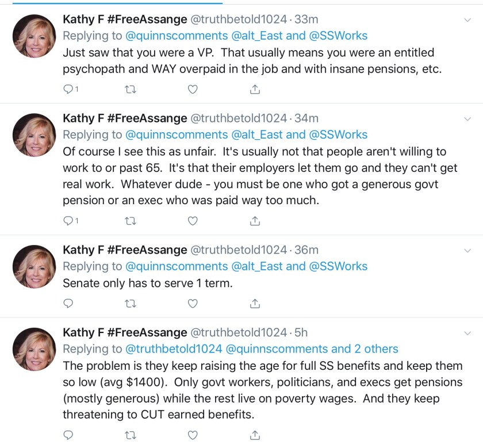
Task: Like the 'Just saw that you were a VP' tweet
Action: [x=193, y=89]
